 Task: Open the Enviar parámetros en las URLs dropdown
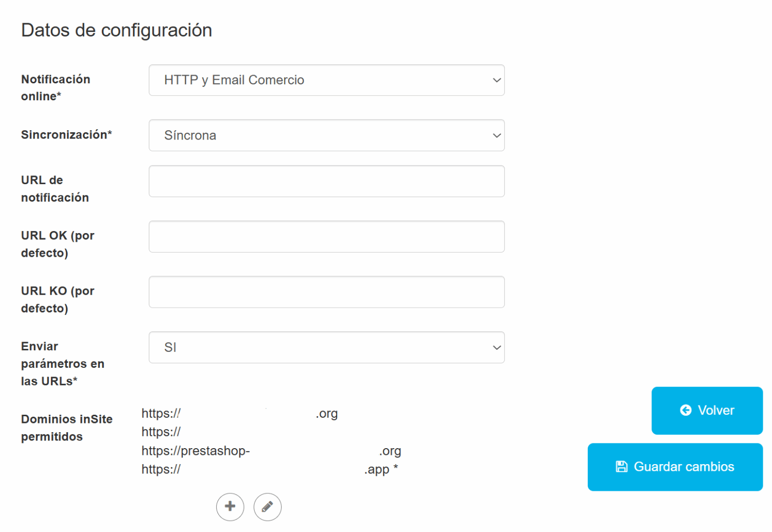pyautogui.click(x=326, y=347)
